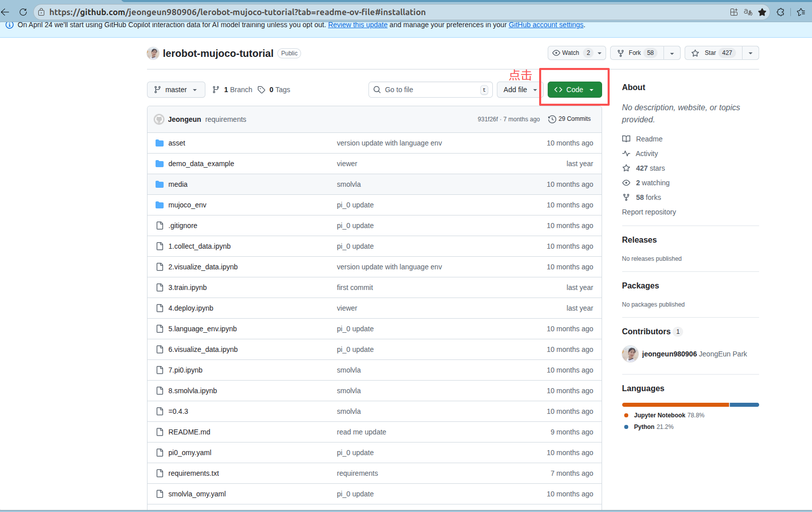This screenshot has width=812, height=512.
Task: Open the Contributors section heading
Action: (646, 332)
